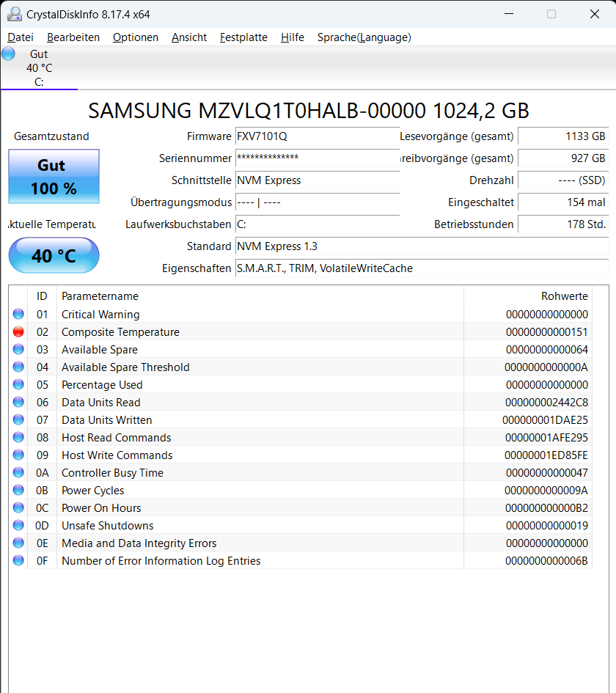616x693 pixels.
Task: Click the 40 °C temperature button
Action: (53, 255)
